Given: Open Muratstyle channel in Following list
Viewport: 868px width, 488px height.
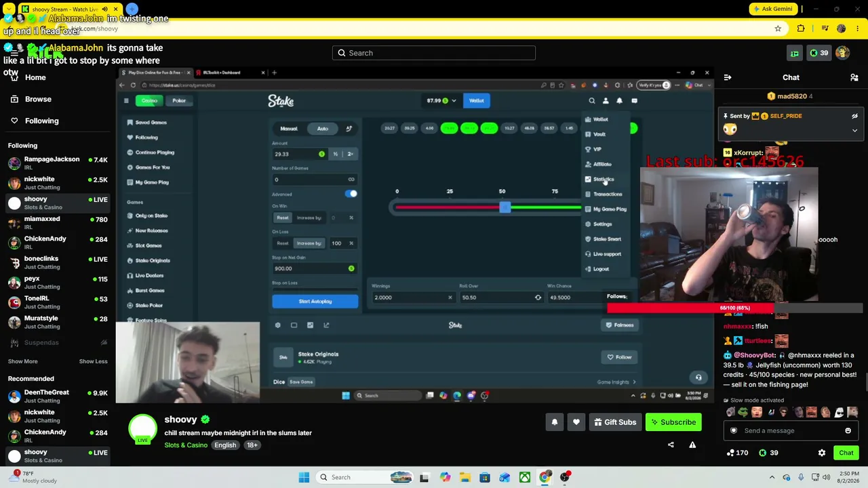Looking at the screenshot, I should point(58,322).
